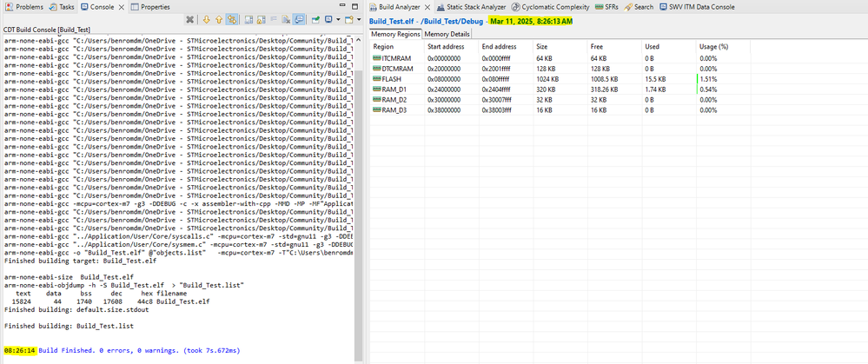
Task: Select the Memory Regions sub-tab
Action: (x=395, y=34)
